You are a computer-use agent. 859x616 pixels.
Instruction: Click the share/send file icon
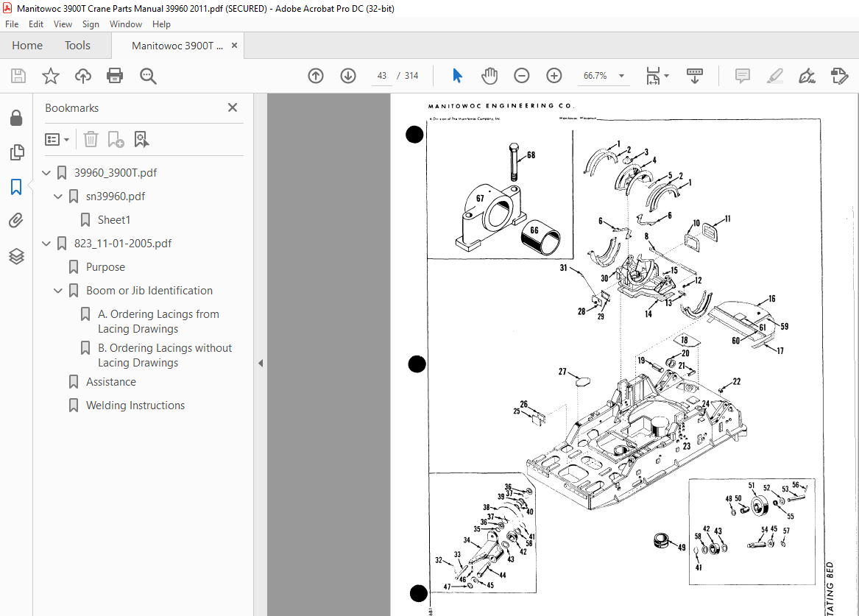pyautogui.click(x=839, y=76)
